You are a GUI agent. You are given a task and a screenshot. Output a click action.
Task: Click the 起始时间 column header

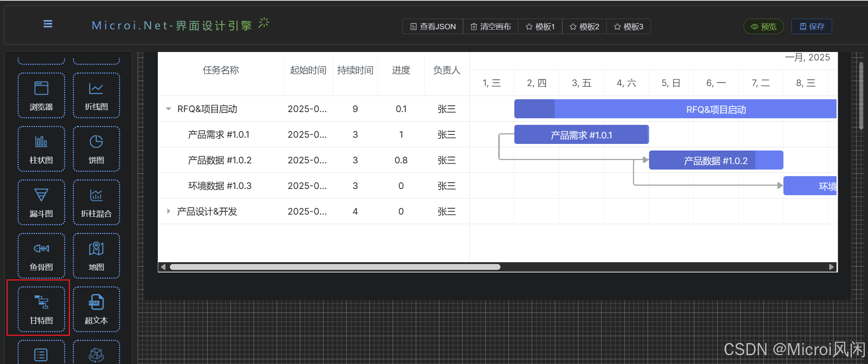pyautogui.click(x=308, y=70)
